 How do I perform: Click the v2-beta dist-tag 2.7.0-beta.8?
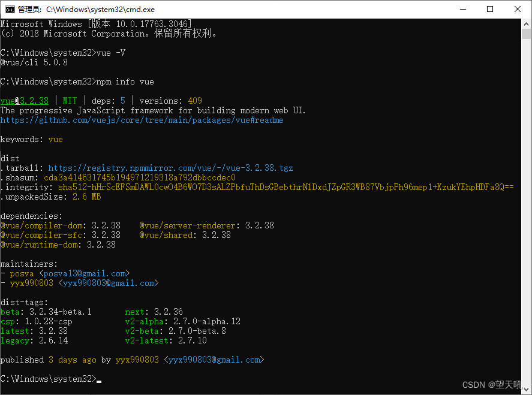click(x=175, y=331)
